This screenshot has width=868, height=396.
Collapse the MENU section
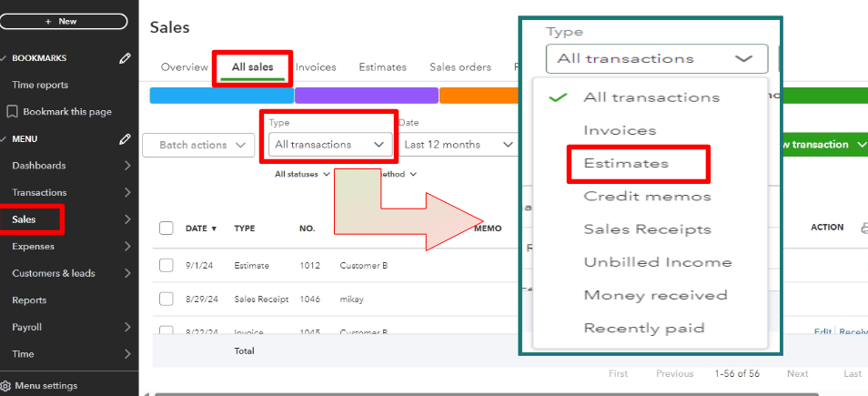(x=4, y=139)
